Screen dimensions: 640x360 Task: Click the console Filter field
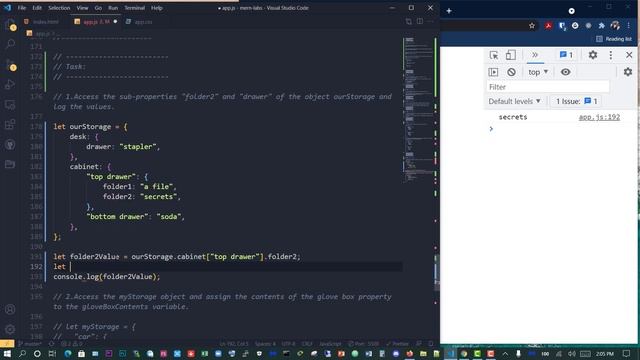(x=548, y=87)
